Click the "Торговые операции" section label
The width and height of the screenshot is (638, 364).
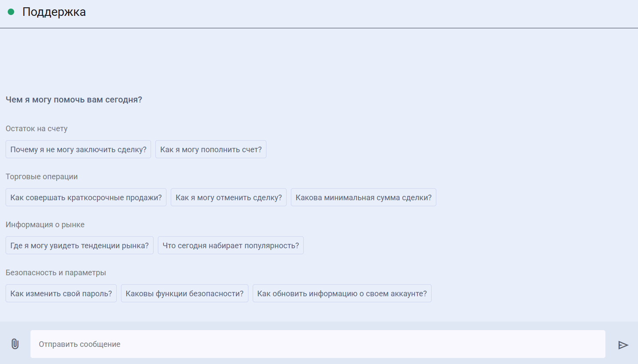pos(41,176)
